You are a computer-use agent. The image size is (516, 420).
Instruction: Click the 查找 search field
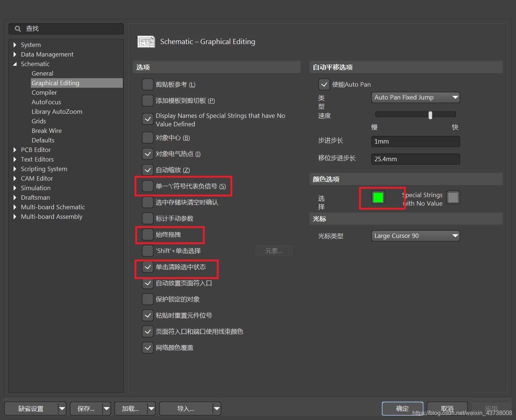click(66, 29)
